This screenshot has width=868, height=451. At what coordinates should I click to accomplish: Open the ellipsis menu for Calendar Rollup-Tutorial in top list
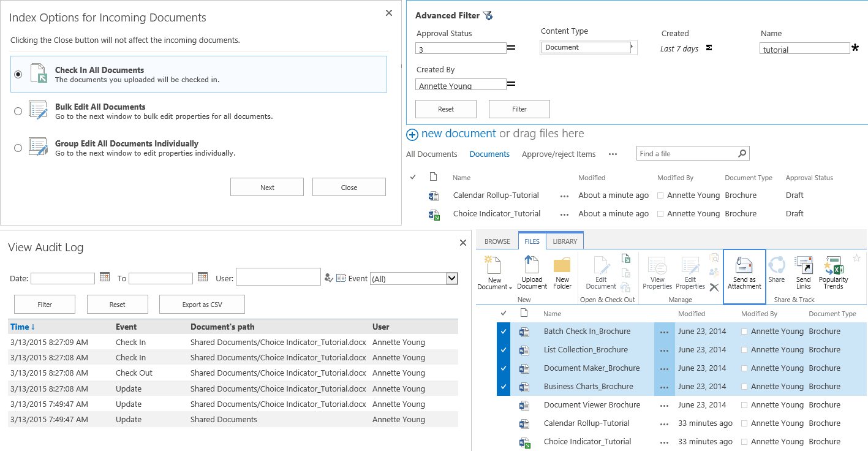click(x=564, y=196)
